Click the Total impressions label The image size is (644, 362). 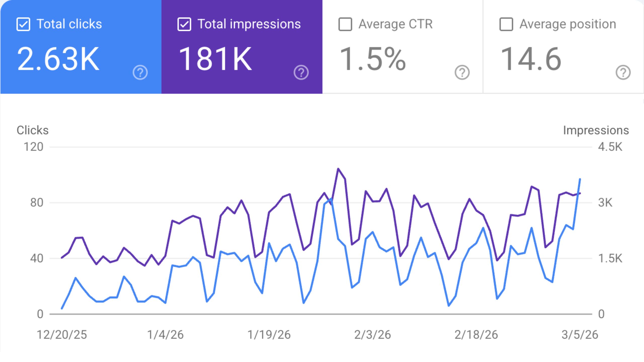click(249, 24)
